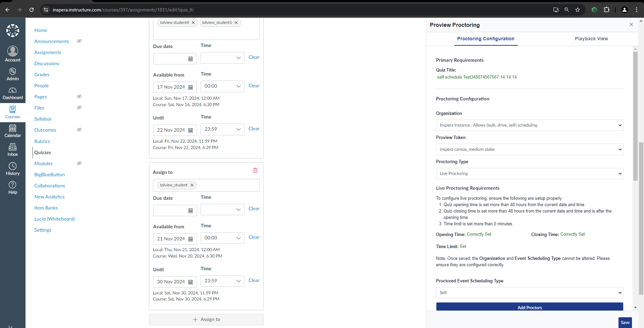Toggle visibility eye icon next to Outcomes

[79, 130]
